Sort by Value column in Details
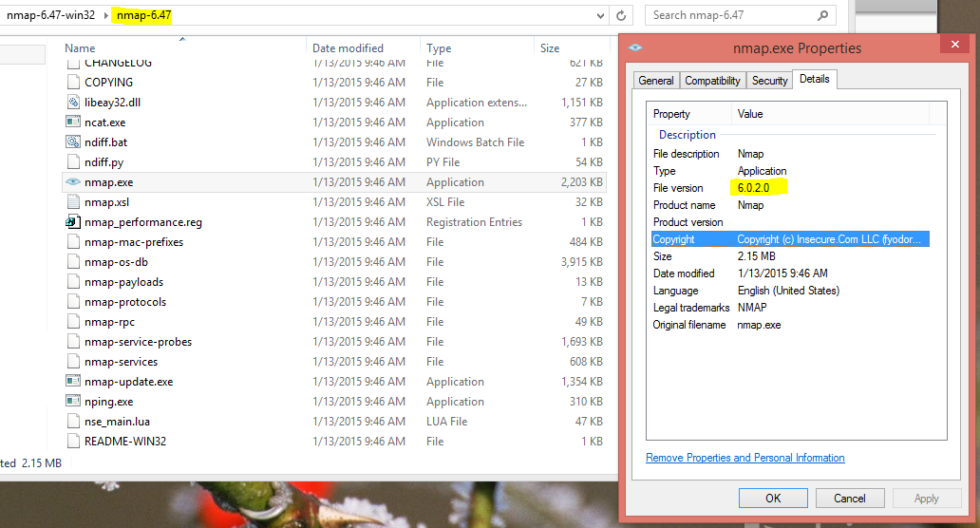 pyautogui.click(x=750, y=114)
